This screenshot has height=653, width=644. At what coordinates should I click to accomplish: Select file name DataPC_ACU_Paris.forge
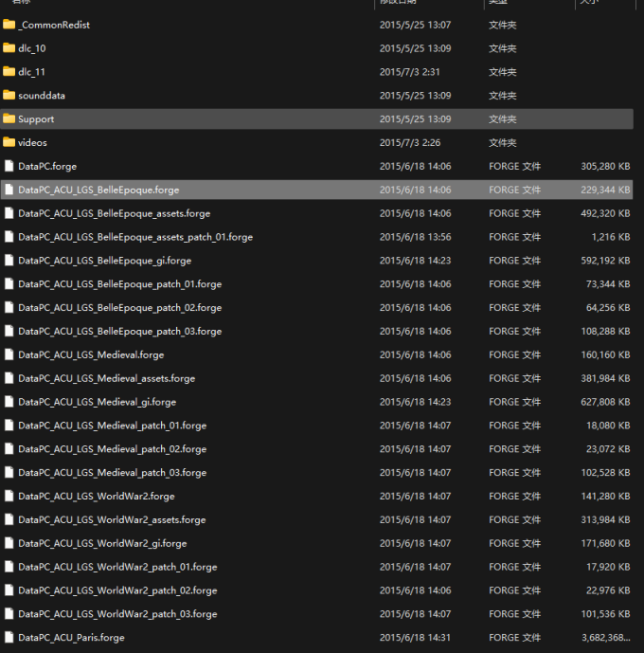(x=71, y=638)
